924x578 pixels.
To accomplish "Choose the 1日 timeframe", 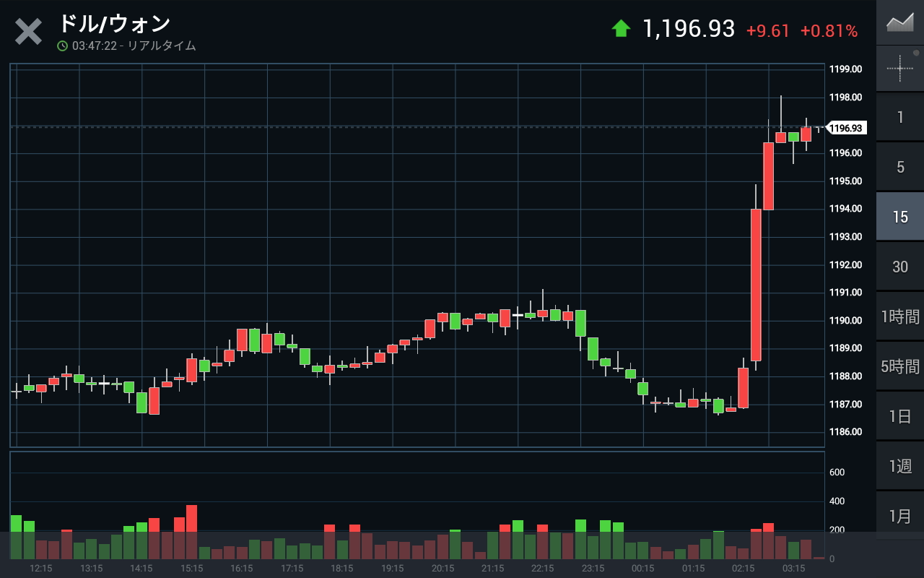I will 900,416.
